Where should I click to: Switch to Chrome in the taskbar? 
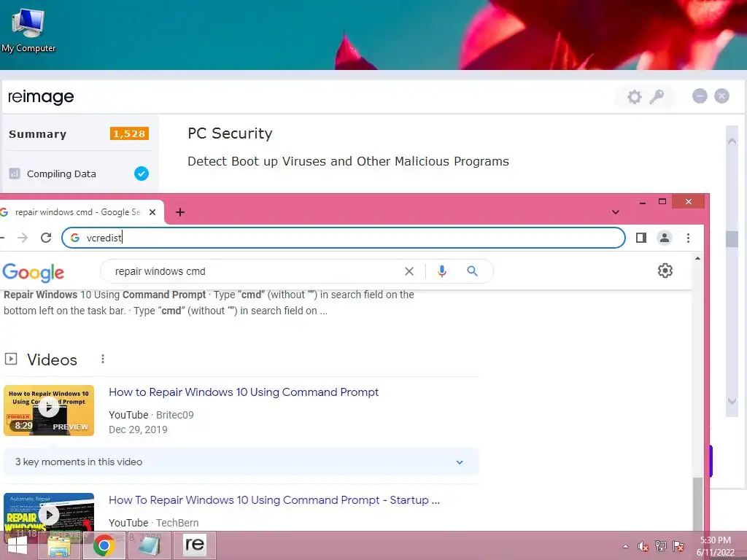[104, 545]
